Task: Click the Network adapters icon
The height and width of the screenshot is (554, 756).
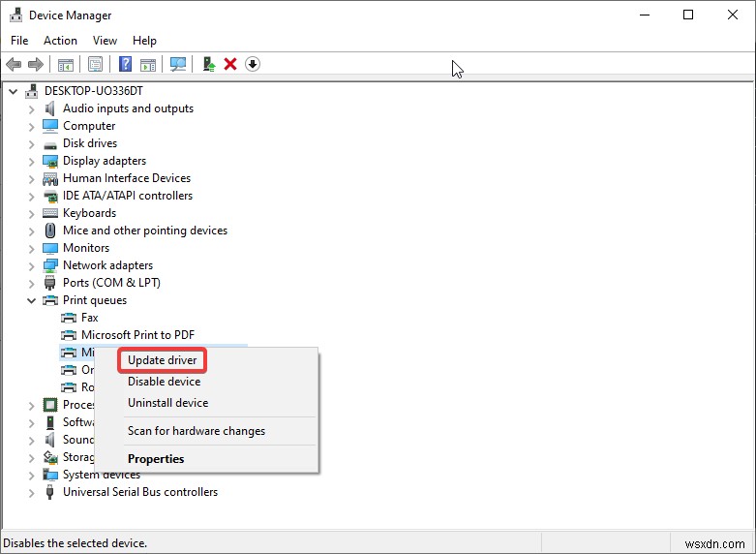Action: click(50, 265)
